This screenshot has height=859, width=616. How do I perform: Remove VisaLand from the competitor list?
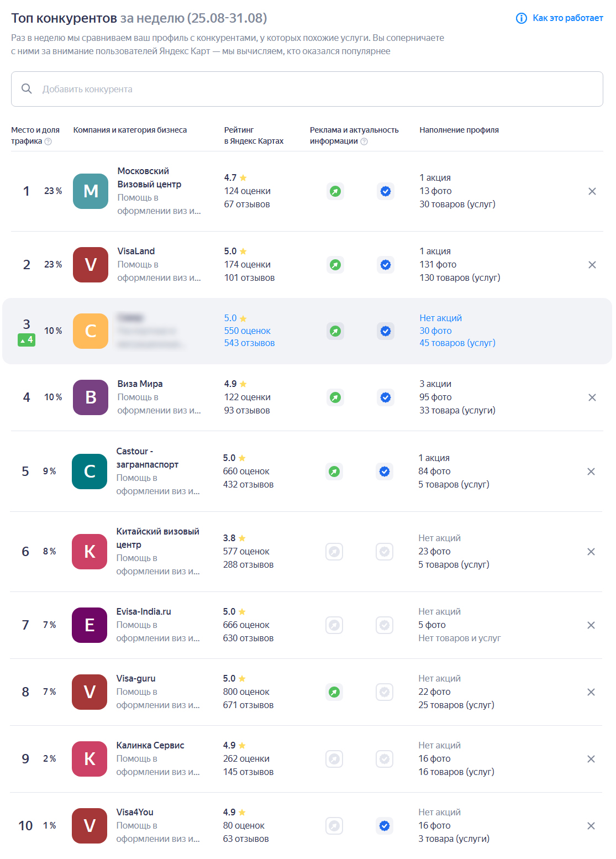pos(592,265)
